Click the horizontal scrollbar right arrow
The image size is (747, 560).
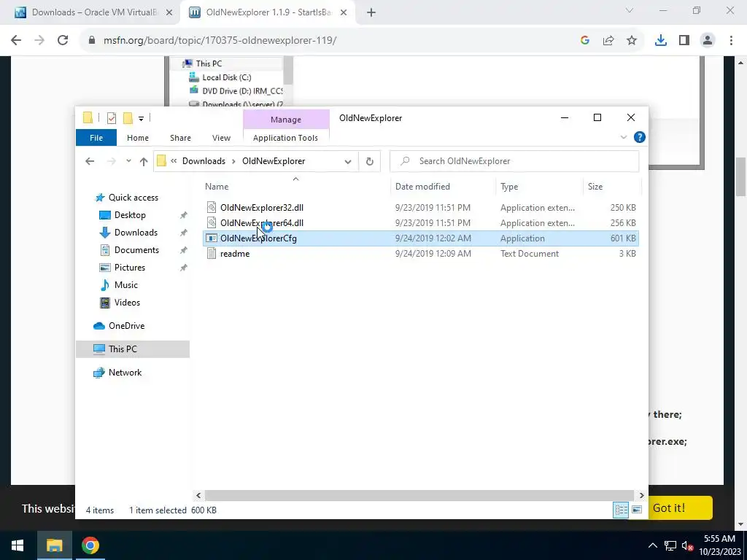(641, 495)
